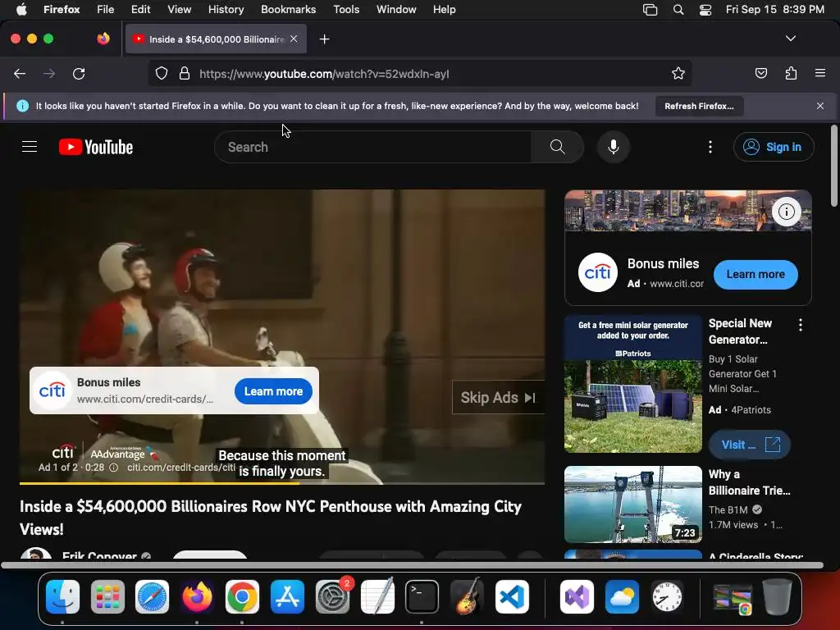Image resolution: width=840 pixels, height=630 pixels.
Task: Open Save to Pocket icon
Action: pyautogui.click(x=760, y=73)
